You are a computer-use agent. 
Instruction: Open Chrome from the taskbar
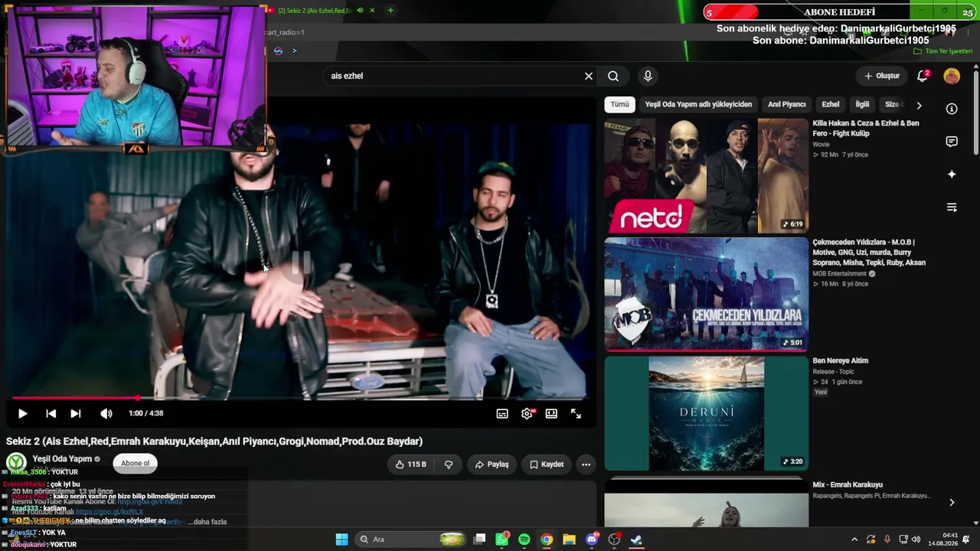547,540
